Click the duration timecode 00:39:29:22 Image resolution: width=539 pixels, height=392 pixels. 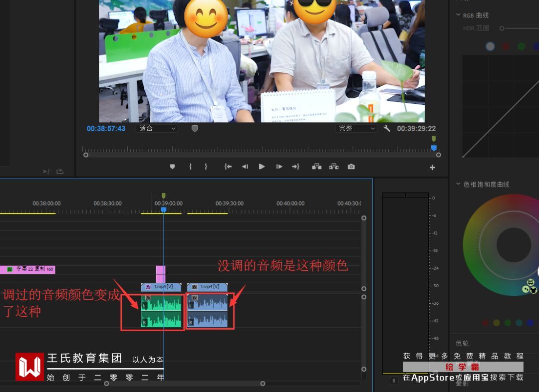tap(416, 129)
